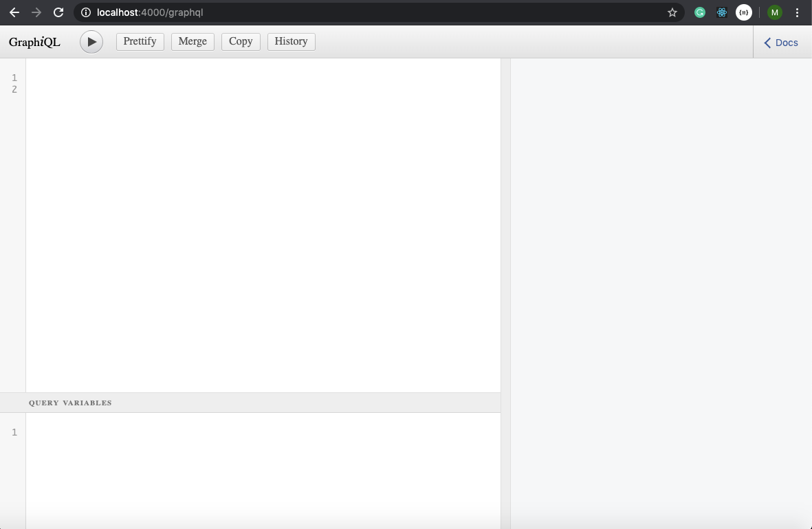
Task: Go back with the browser back arrow
Action: click(14, 12)
